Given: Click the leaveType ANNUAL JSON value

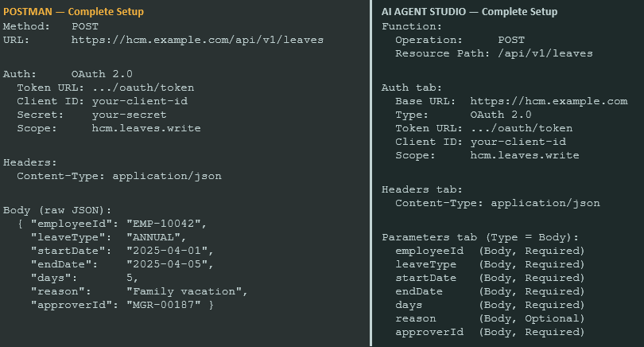Looking at the screenshot, I should point(155,237).
